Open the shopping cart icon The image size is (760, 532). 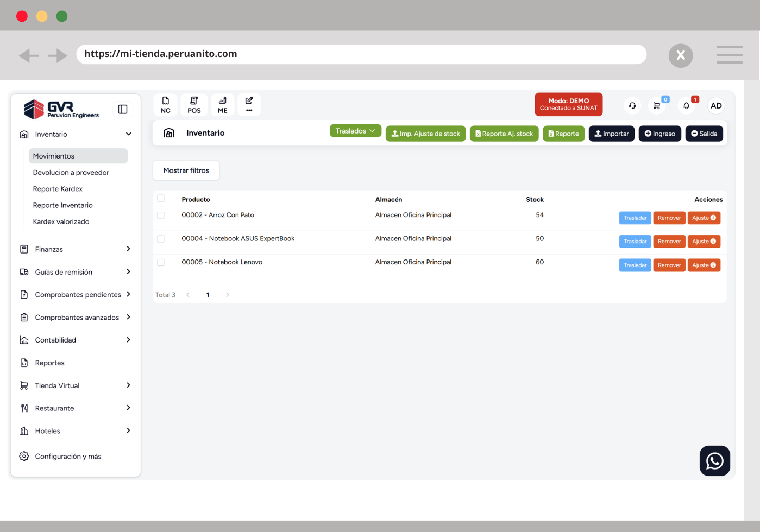click(x=657, y=106)
